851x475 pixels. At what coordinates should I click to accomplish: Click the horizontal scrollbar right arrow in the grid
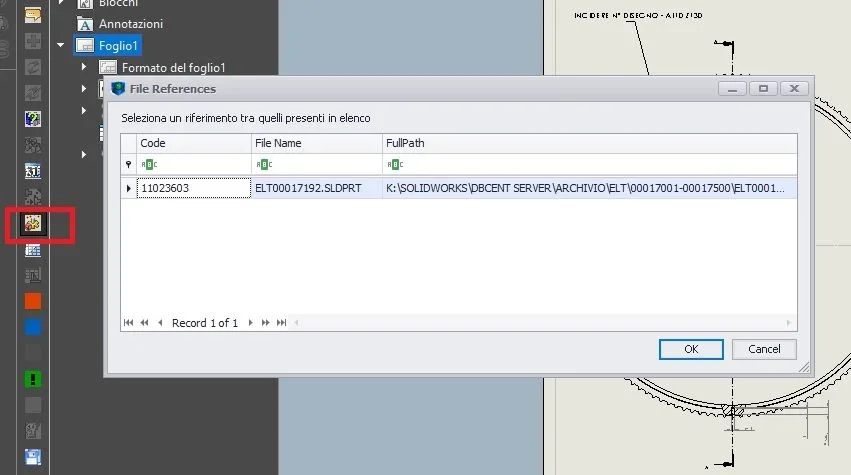pos(789,322)
